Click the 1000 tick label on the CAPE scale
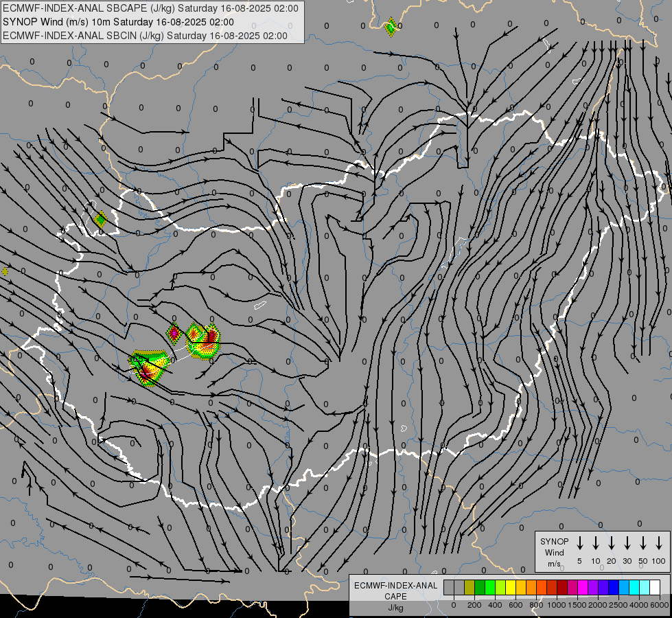The height and width of the screenshot is (618, 672). click(x=556, y=605)
